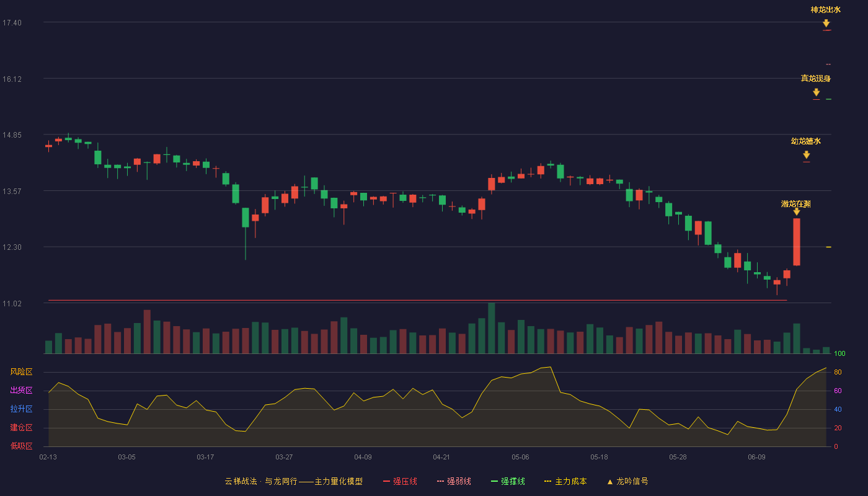The height and width of the screenshot is (496, 868).
Task: Click the 04-21 date label
Action: click(x=441, y=457)
